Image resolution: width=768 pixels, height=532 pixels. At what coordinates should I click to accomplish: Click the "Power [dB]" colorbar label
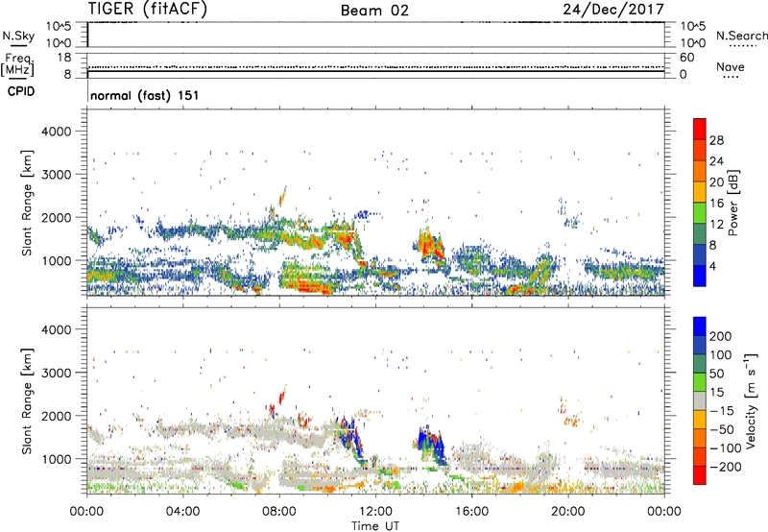[x=733, y=203]
